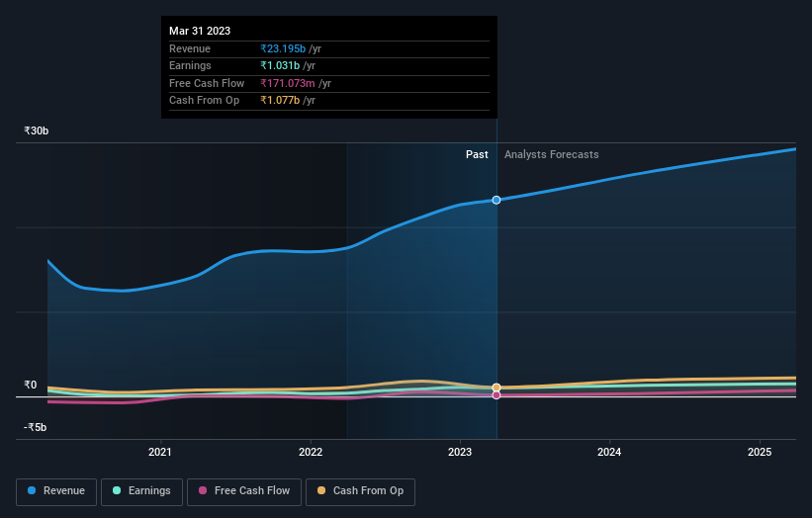The height and width of the screenshot is (518, 812).
Task: Click the Earnings row label in tooltip
Action: pyautogui.click(x=190, y=65)
